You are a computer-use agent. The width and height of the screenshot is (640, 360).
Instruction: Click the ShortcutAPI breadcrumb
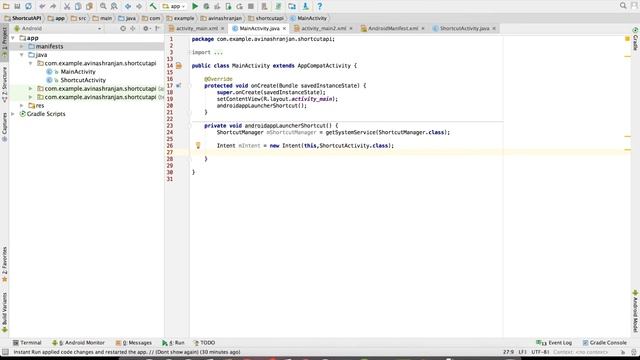point(23,18)
